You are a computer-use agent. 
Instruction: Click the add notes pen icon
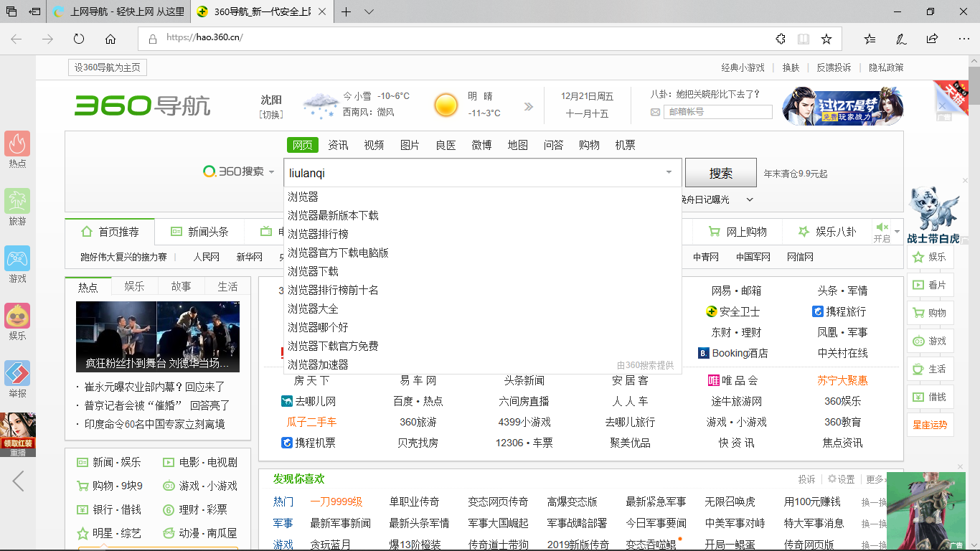coord(901,39)
